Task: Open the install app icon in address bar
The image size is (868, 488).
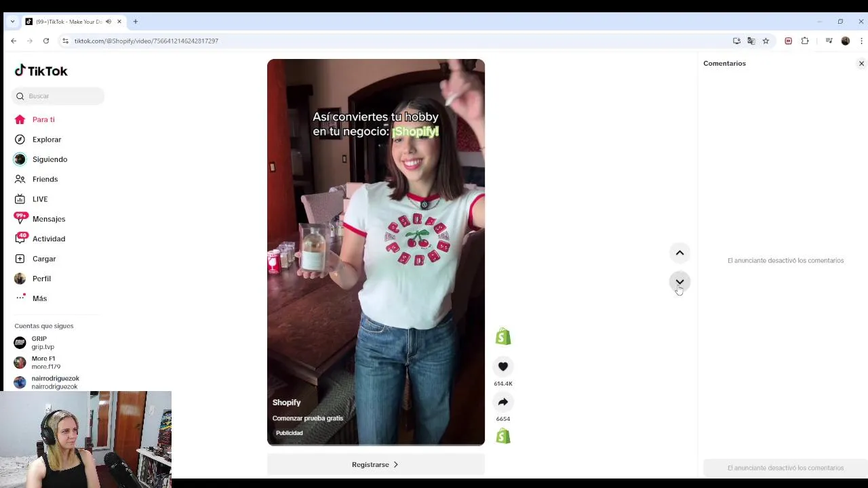Action: click(x=737, y=41)
